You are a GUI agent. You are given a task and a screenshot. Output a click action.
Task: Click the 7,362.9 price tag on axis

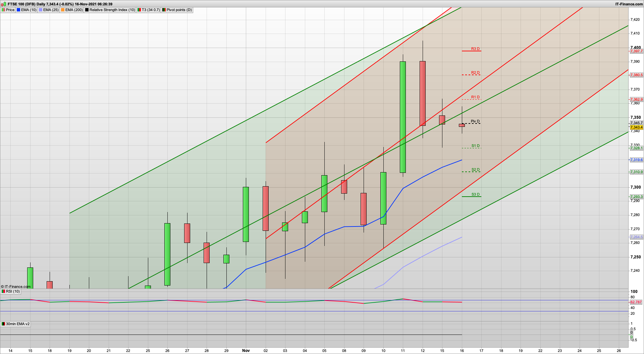click(x=636, y=99)
